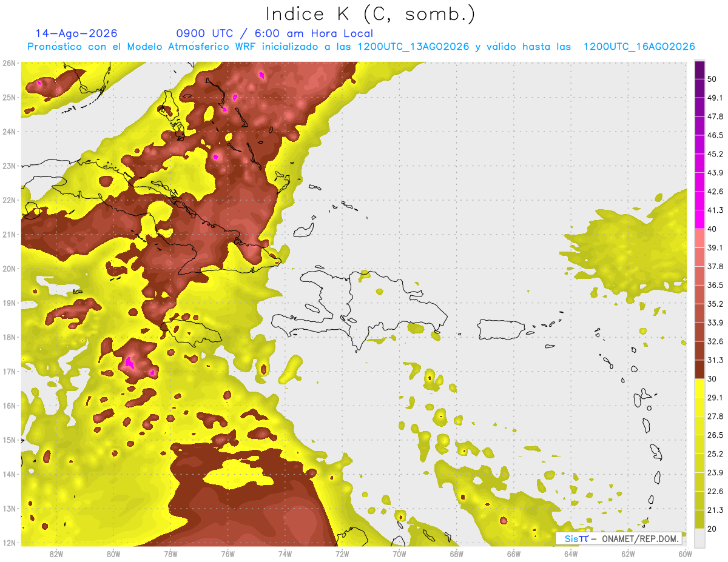
Task: Click the color scale value '32.6'
Action: pyautogui.click(x=716, y=341)
